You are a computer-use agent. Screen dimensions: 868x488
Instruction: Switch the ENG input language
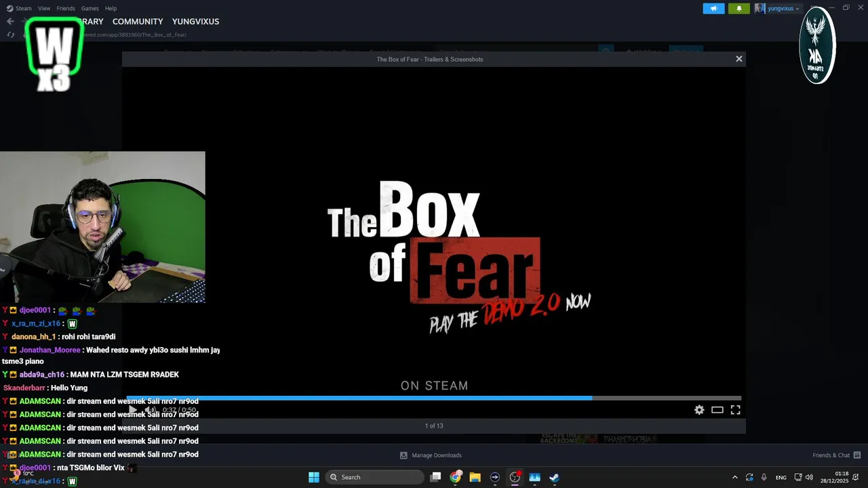click(x=781, y=477)
